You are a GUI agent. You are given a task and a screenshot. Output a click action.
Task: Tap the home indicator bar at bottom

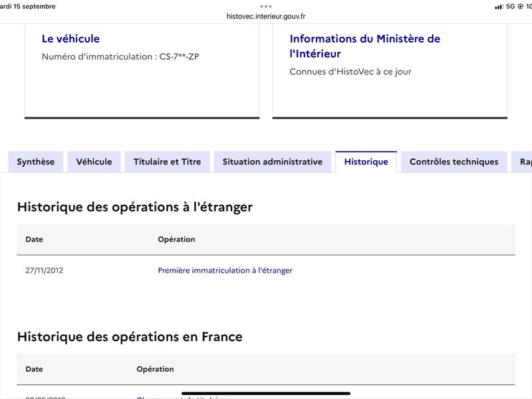[x=266, y=394]
